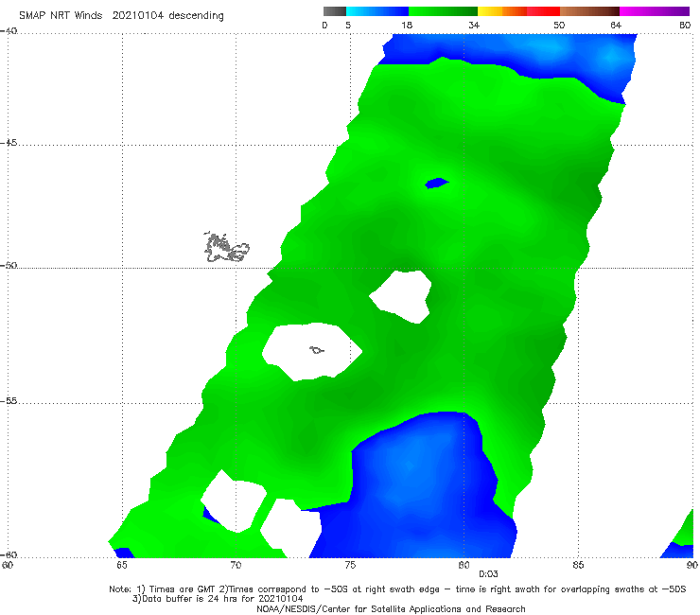
Task: Select the red segment of the color bar
Action: coord(543,11)
